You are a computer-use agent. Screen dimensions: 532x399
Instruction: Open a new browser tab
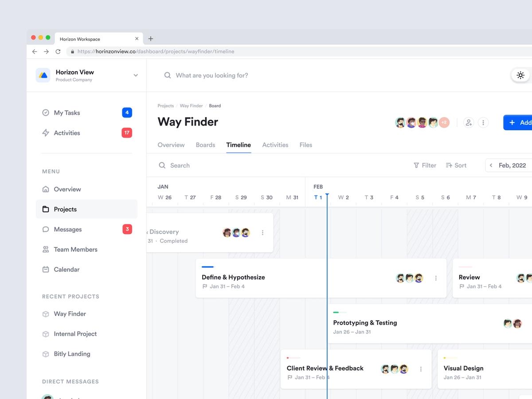pos(151,39)
